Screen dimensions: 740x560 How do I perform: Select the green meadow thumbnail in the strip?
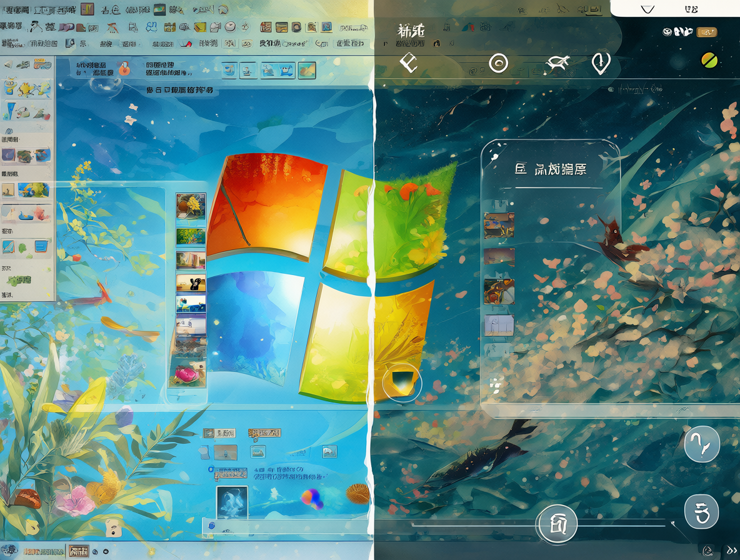pos(191,236)
